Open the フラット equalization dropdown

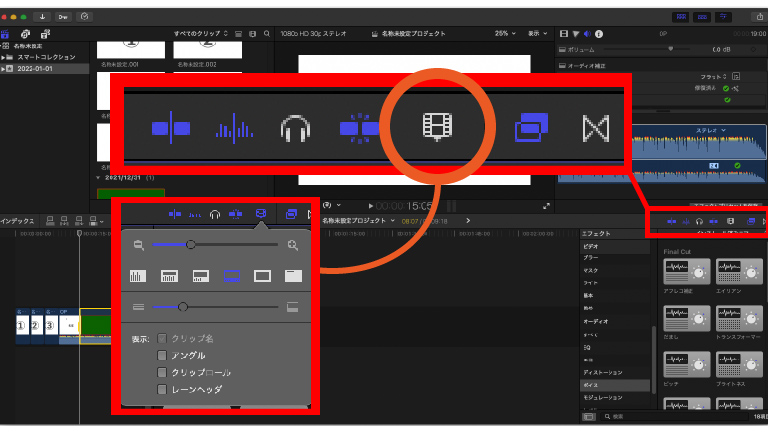tap(713, 76)
